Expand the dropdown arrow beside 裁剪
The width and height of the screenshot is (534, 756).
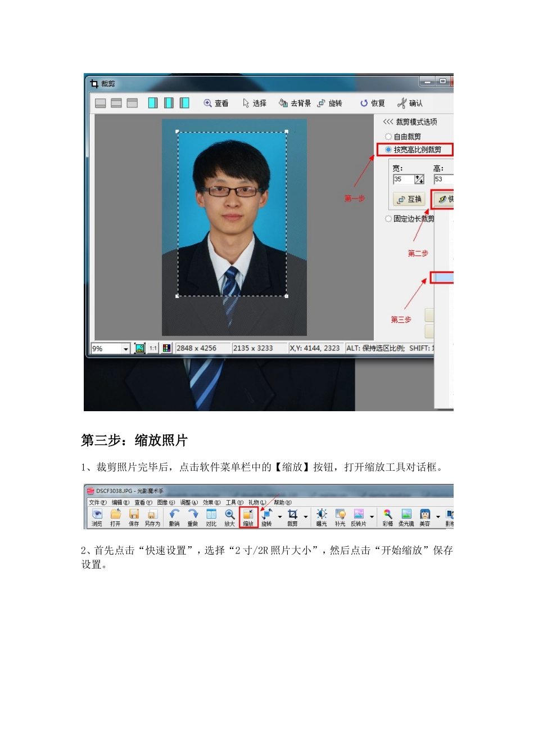pyautogui.click(x=306, y=517)
